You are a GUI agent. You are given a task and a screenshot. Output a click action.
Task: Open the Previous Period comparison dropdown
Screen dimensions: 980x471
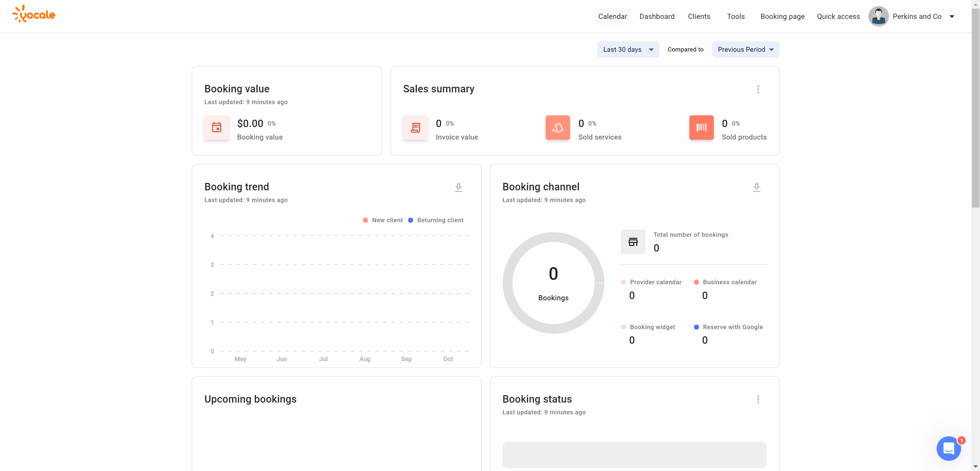745,49
